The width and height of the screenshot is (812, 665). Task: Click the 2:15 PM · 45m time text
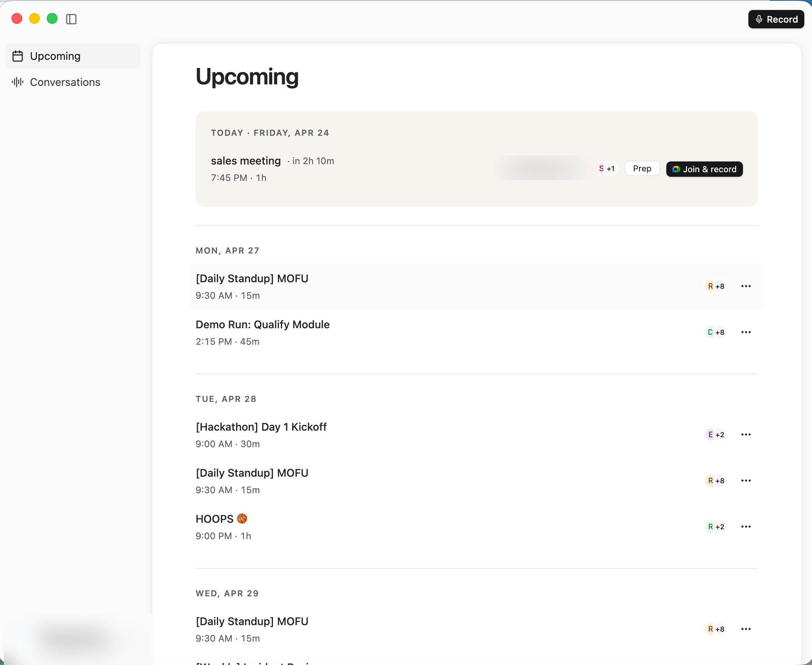(x=227, y=342)
